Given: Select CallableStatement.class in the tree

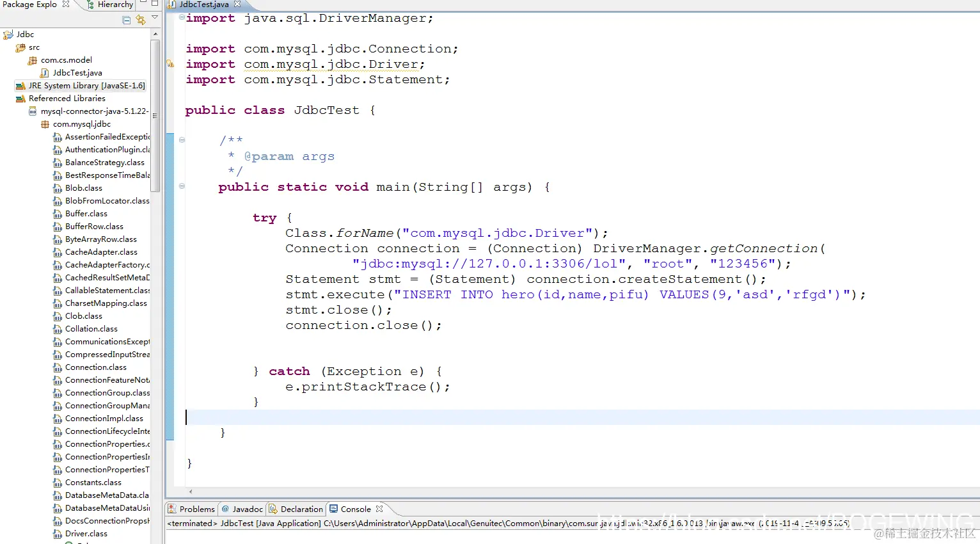Looking at the screenshot, I should coord(107,291).
